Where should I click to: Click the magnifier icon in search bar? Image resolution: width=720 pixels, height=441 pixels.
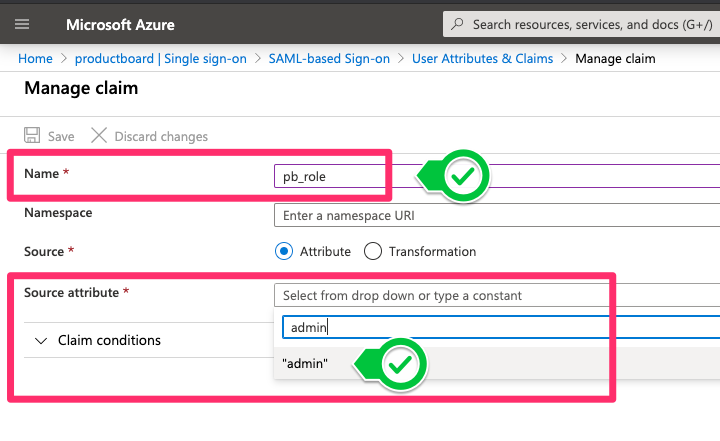pos(458,23)
